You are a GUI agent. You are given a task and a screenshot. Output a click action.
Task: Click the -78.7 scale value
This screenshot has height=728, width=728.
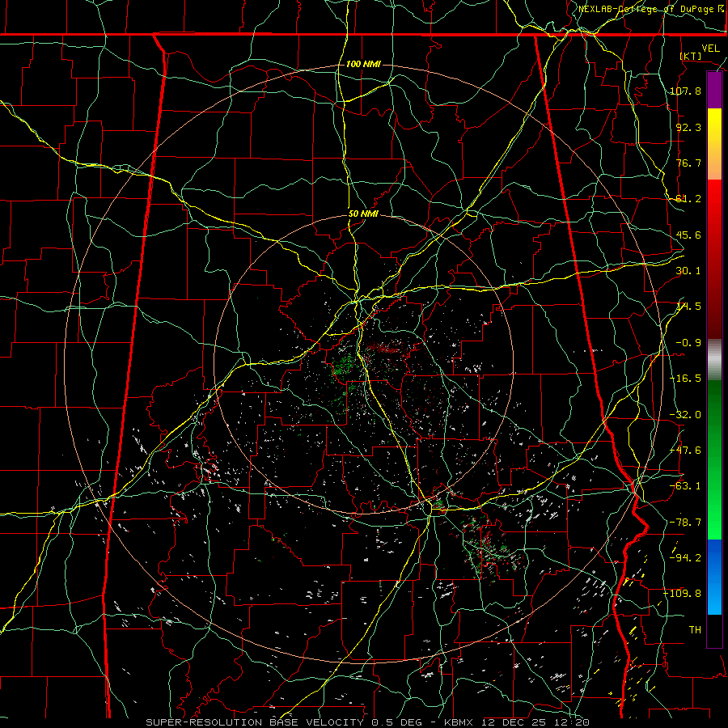(685, 523)
